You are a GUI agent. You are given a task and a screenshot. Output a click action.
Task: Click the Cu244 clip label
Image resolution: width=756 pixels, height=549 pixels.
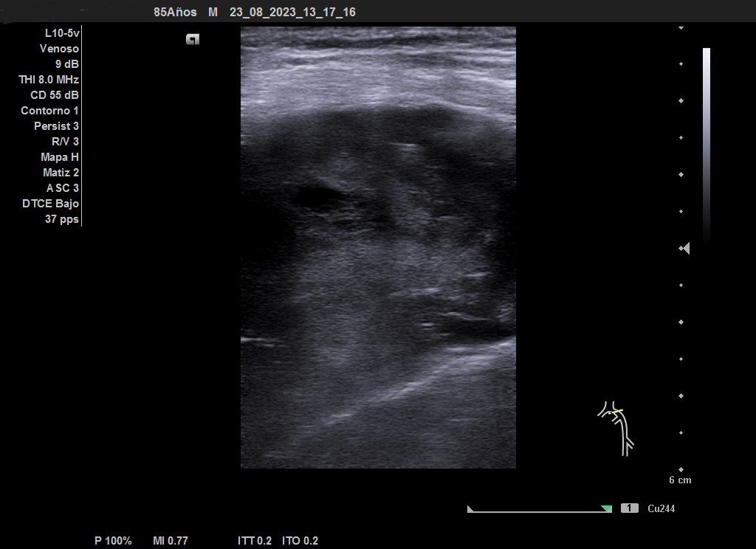[661, 508]
